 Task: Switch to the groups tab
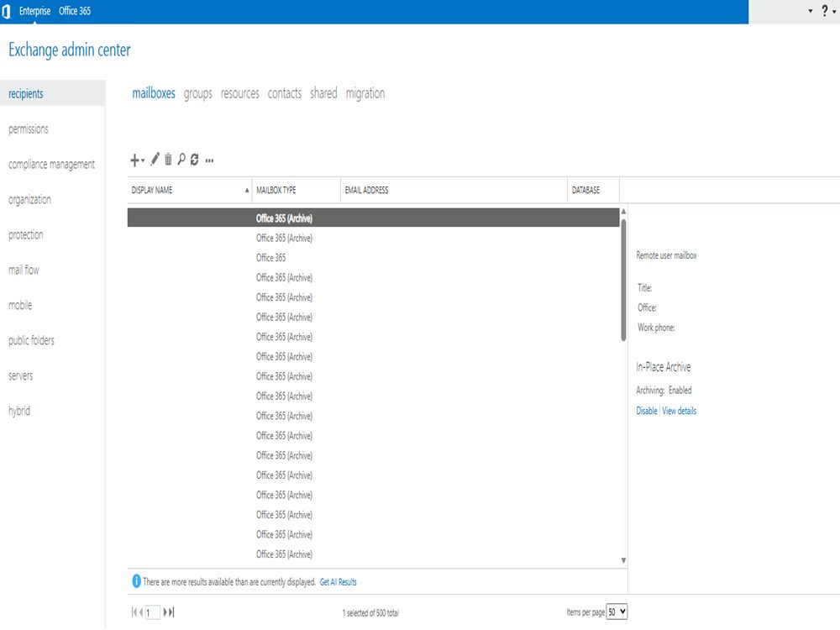(x=197, y=94)
